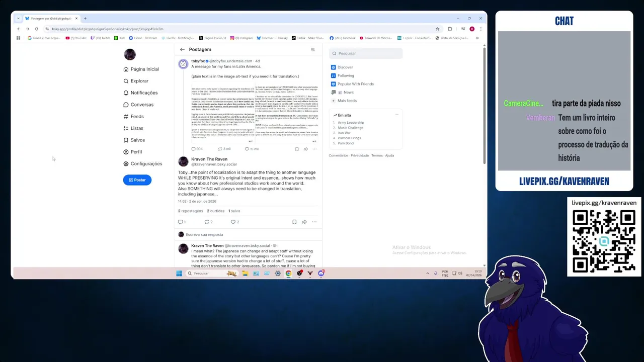Open the News feed
This screenshot has height=362, width=644.
tap(342, 93)
